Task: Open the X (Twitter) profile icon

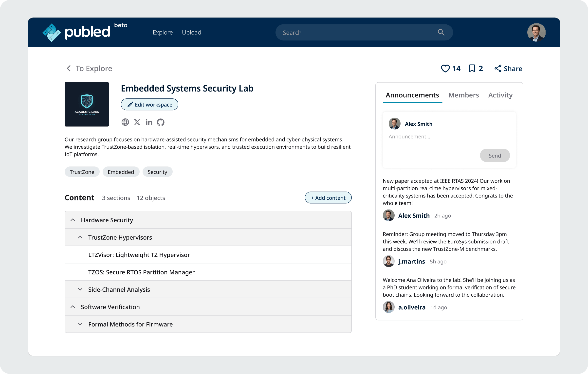Action: coord(137,122)
